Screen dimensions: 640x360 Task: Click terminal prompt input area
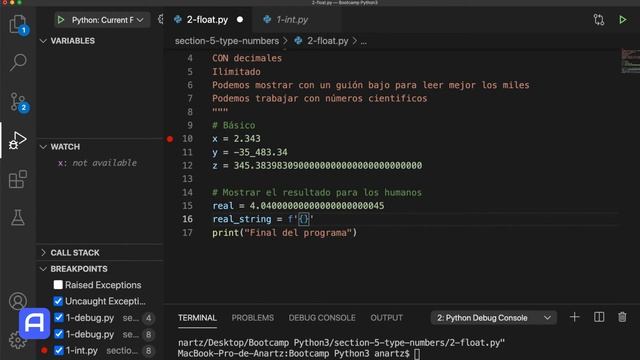click(x=417, y=353)
